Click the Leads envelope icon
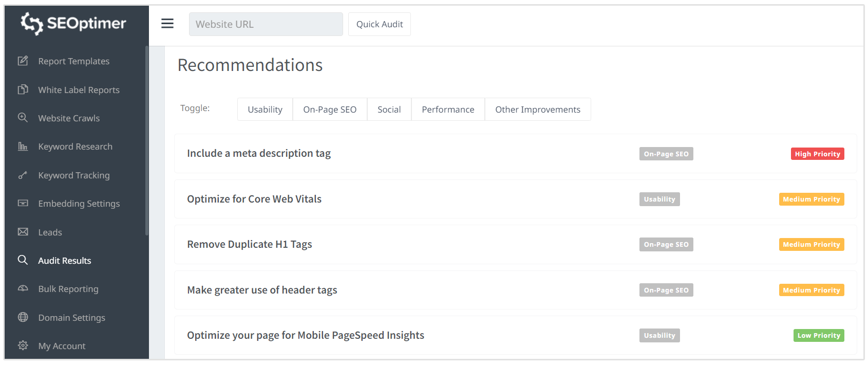This screenshot has height=365, width=868. click(23, 232)
